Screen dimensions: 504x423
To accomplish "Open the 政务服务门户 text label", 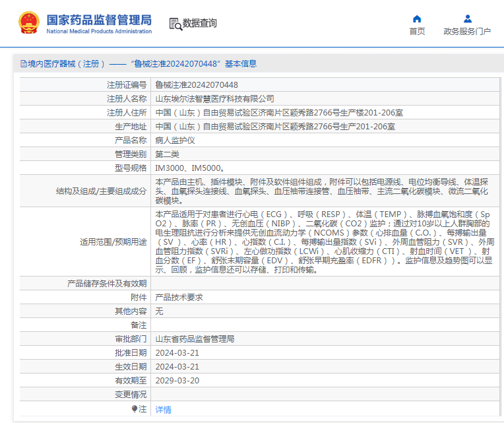I will [x=467, y=31].
